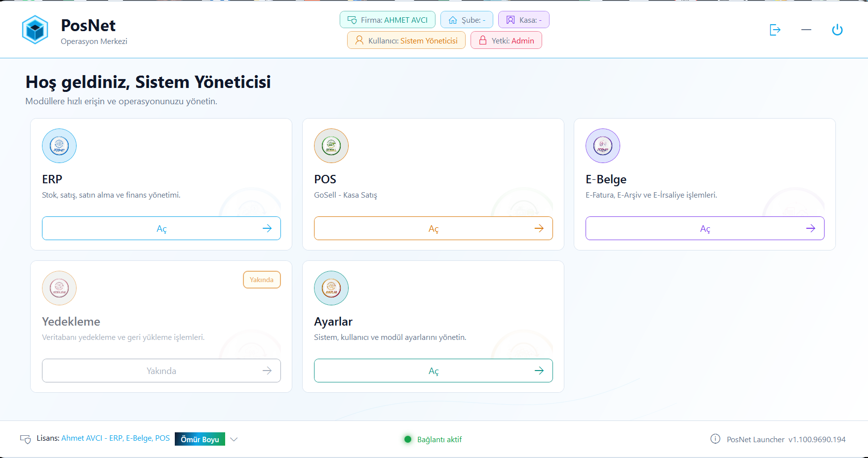Click the Ömür Boyu license badge
868x458 pixels.
point(200,439)
